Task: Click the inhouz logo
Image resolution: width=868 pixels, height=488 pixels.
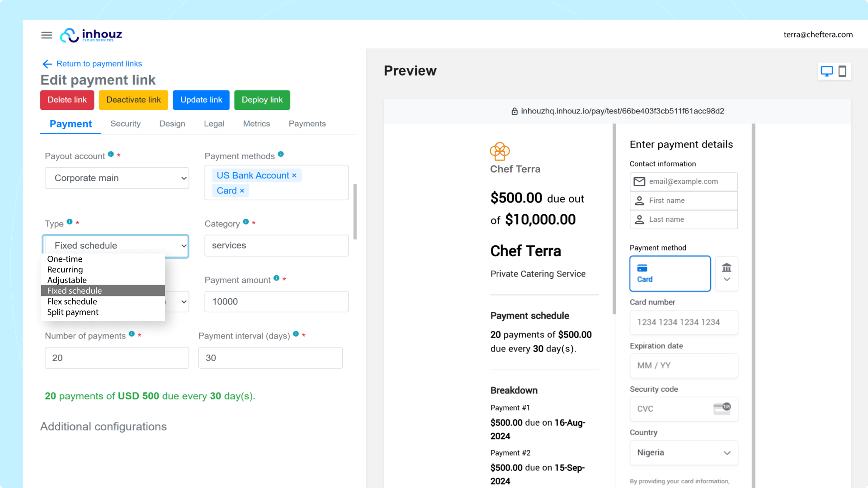Action: coord(91,35)
